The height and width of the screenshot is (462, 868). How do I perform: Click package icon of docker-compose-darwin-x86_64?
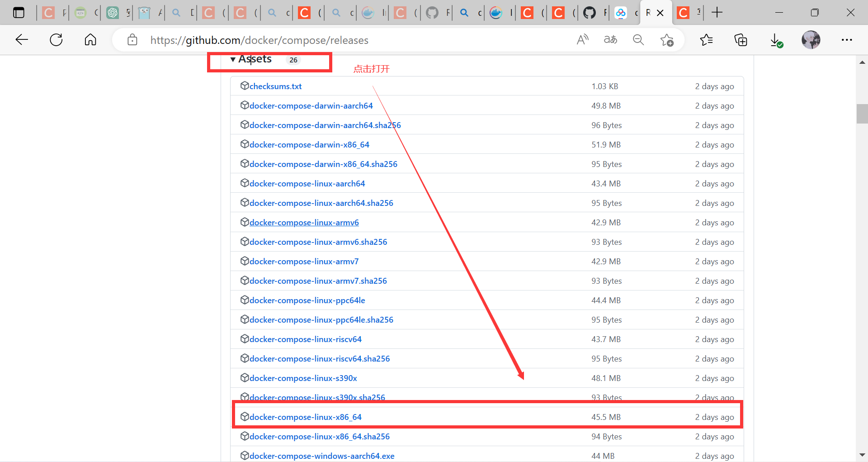[x=245, y=144]
